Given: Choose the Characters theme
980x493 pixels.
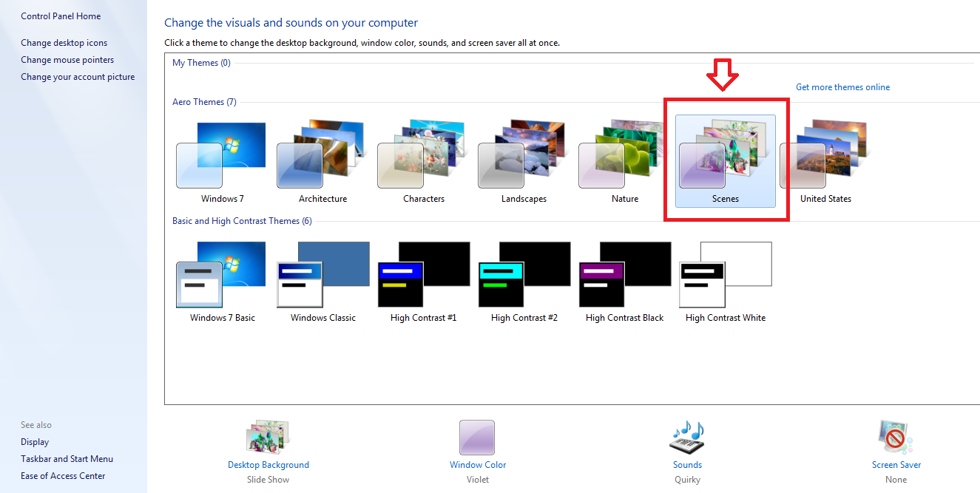Looking at the screenshot, I should tap(423, 163).
